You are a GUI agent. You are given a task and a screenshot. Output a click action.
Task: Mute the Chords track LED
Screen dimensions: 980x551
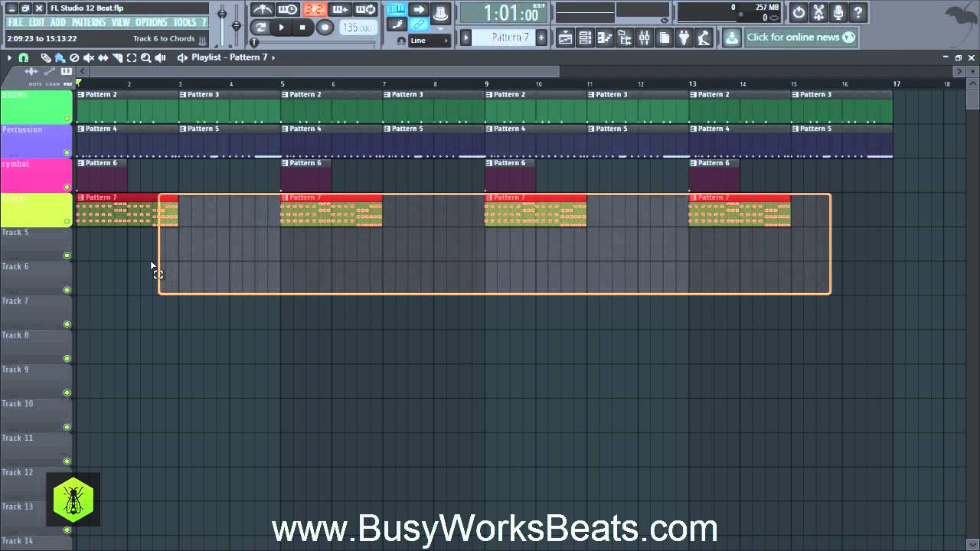[x=67, y=221]
